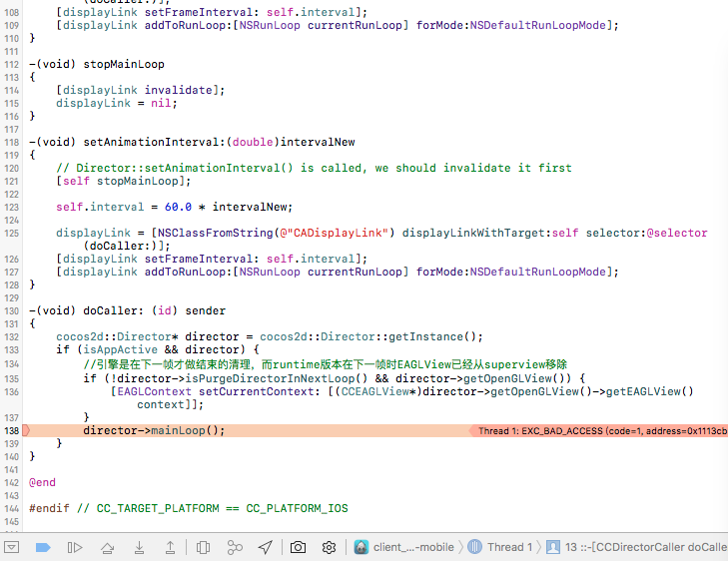Click the Chinese comment on line 134

click(x=325, y=364)
